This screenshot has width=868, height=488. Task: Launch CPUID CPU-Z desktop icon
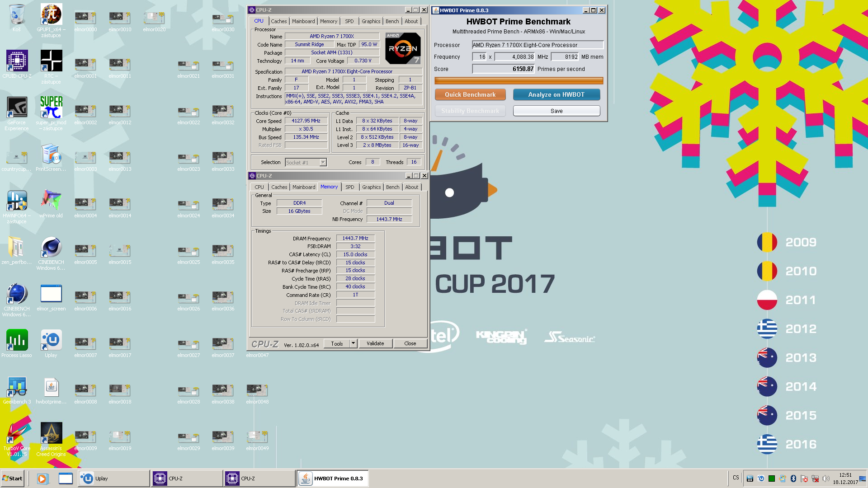pos(17,64)
